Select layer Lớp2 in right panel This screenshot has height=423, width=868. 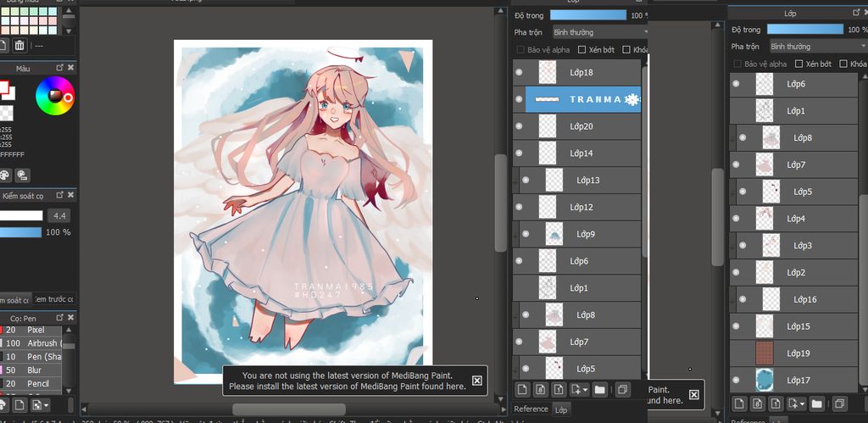click(x=793, y=272)
